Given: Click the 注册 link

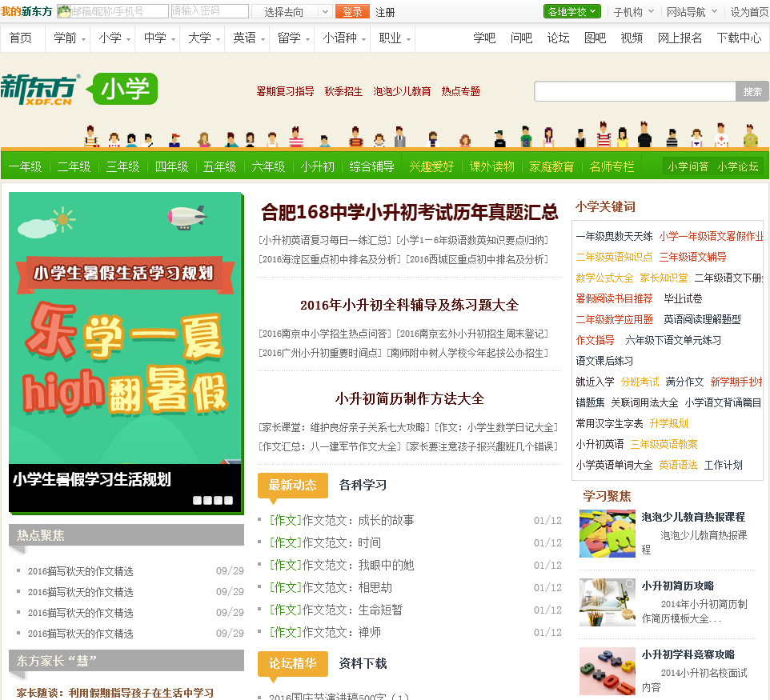Looking at the screenshot, I should click(x=385, y=12).
